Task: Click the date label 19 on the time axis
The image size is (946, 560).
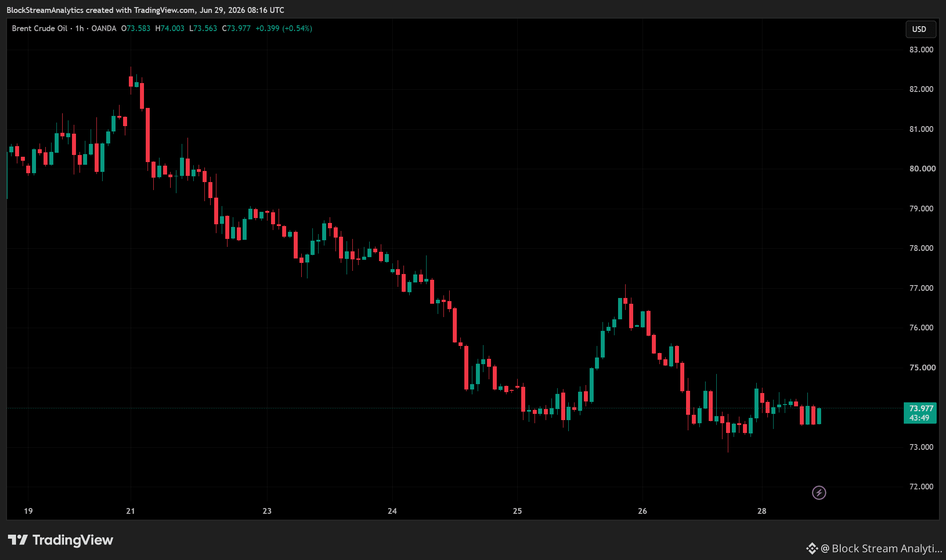Action: pyautogui.click(x=28, y=511)
